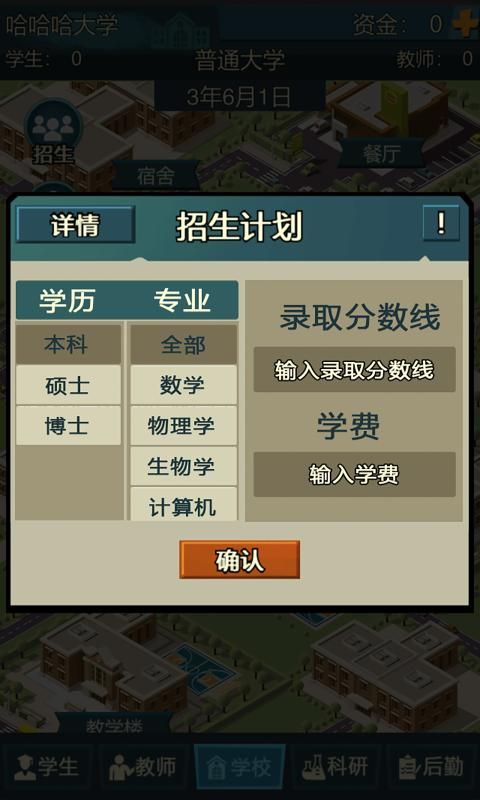This screenshot has height=800, width=480.
Task: Choose the 硕士 degree option
Action: click(68, 385)
